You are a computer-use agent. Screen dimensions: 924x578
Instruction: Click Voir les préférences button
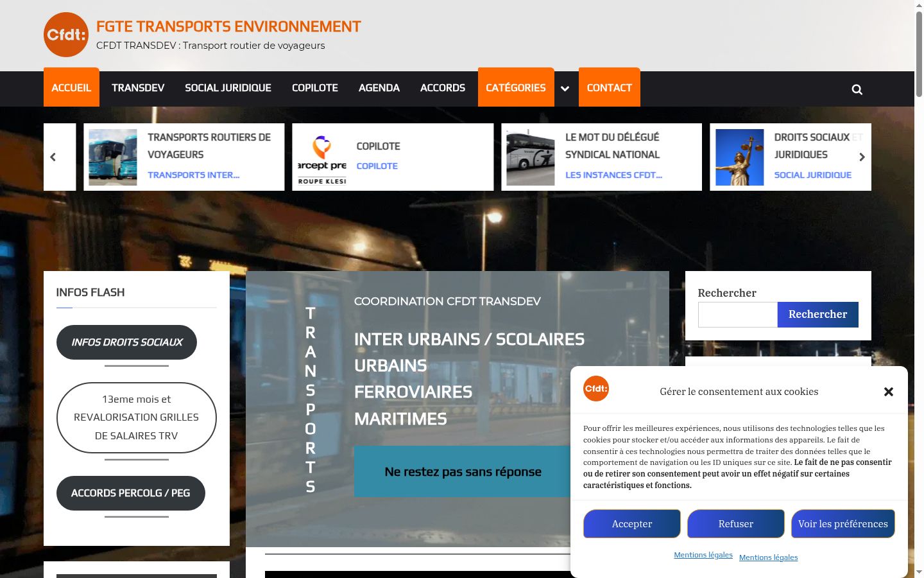(843, 524)
